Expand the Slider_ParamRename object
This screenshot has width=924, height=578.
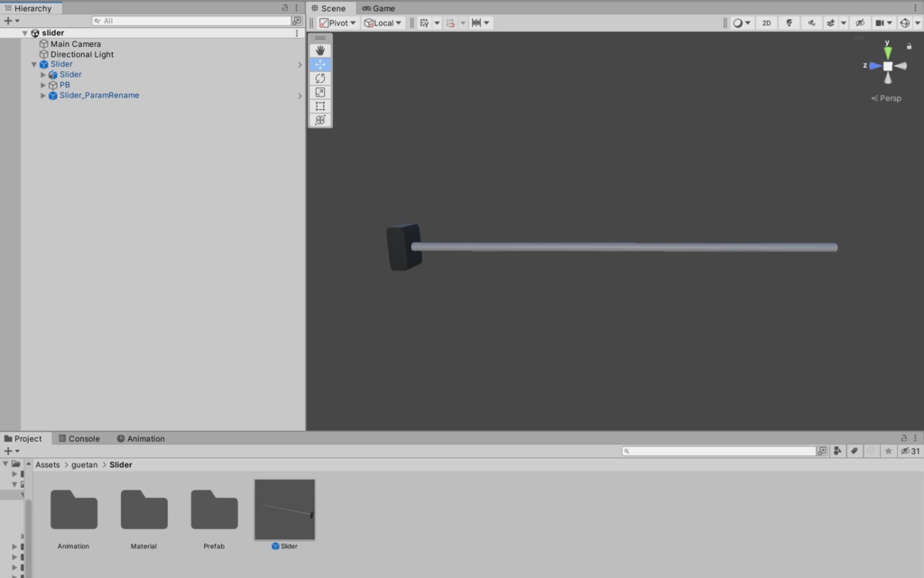coord(43,96)
